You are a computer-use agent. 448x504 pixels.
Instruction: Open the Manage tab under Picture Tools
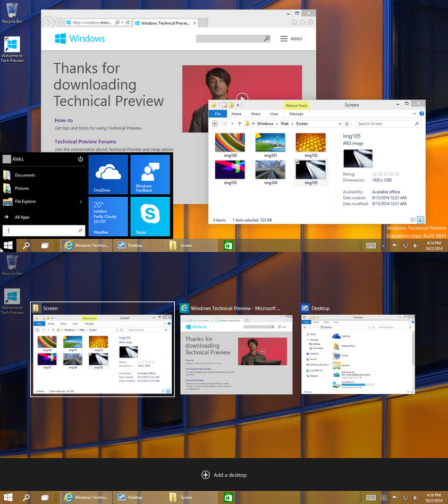[296, 113]
